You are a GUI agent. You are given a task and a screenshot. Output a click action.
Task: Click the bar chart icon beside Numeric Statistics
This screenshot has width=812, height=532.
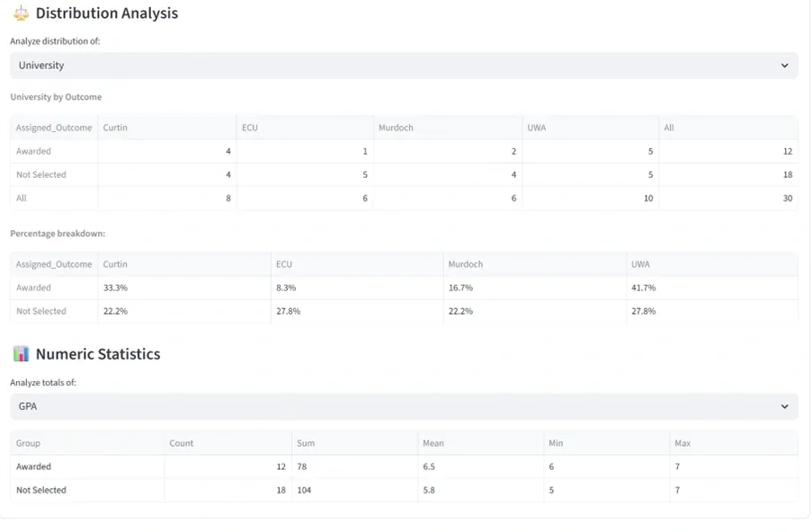click(x=21, y=354)
